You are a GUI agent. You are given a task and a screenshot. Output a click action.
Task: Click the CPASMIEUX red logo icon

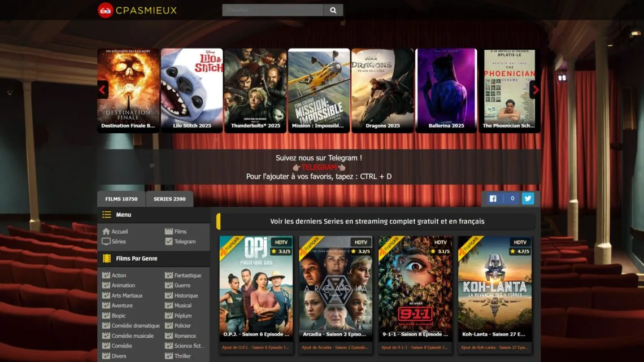click(x=107, y=10)
